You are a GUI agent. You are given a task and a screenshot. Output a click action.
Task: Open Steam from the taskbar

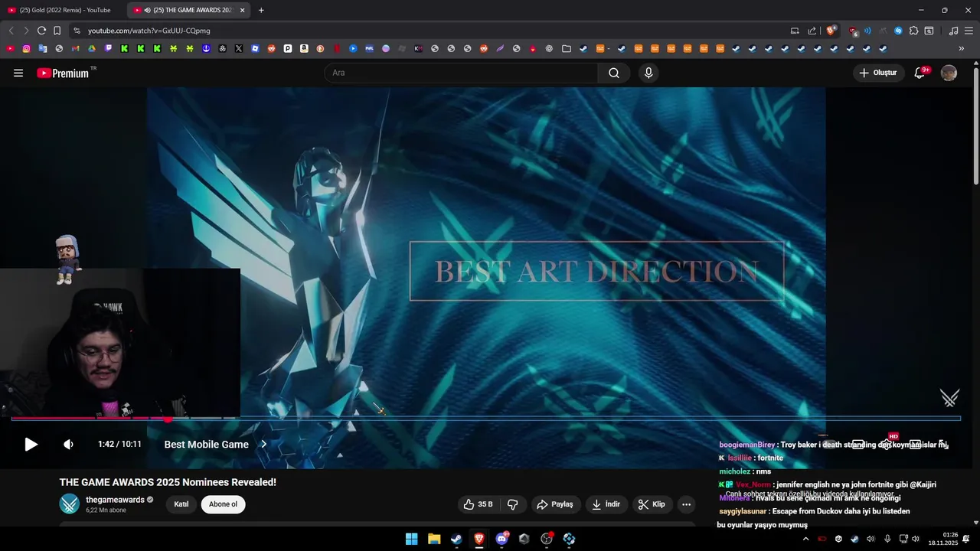456,539
